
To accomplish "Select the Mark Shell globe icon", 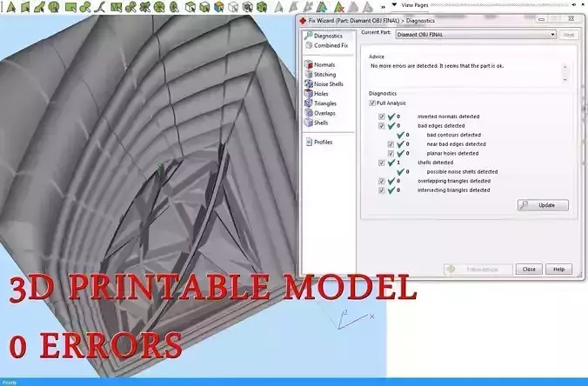I will tap(54, 7).
